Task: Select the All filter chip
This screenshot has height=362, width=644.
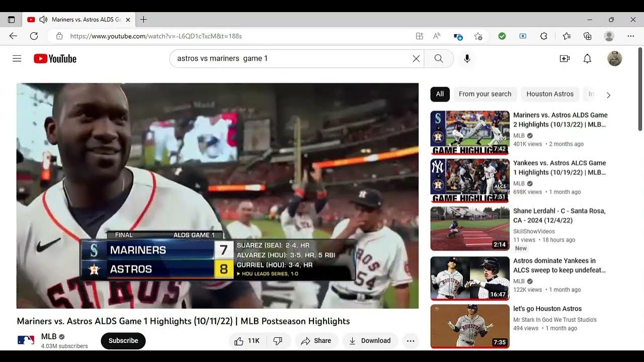Action: (x=440, y=94)
